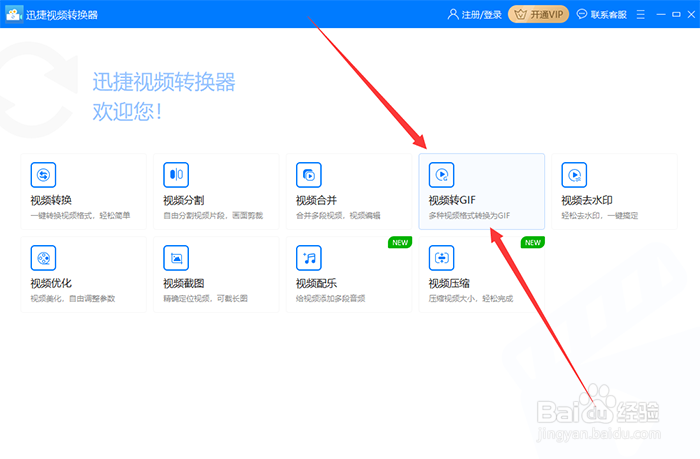Click the 视频去水印 title text
Image resolution: width=700 pixels, height=459 pixels.
(587, 200)
